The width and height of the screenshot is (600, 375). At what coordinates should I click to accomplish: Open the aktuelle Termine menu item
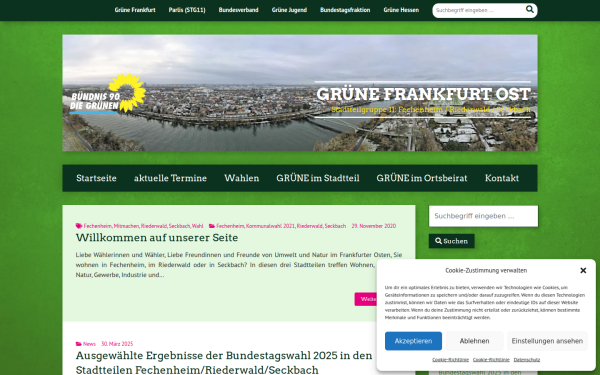pos(170,178)
